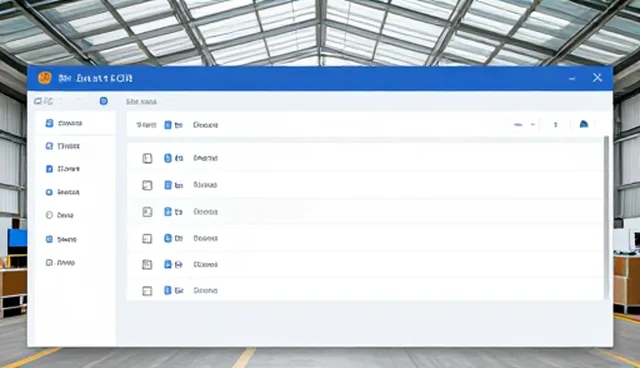The image size is (640, 368).
Task: Click the breadcrumb text above the file list
Action: pos(141,102)
